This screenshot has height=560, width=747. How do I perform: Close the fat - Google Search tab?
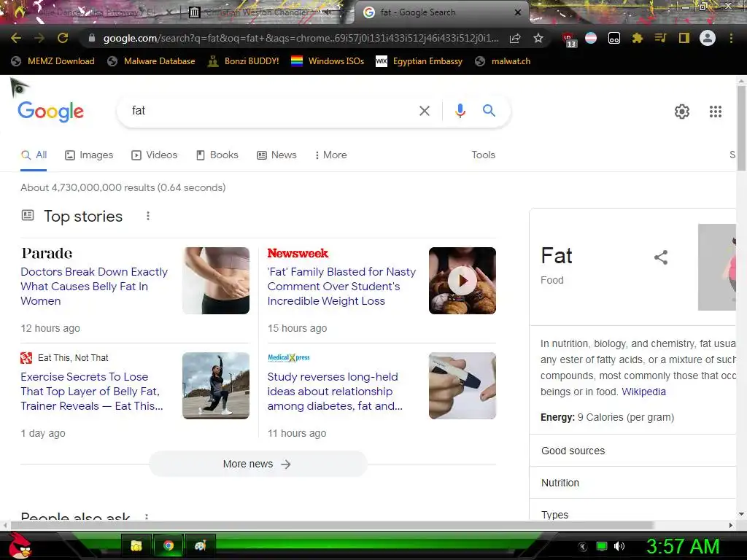pyautogui.click(x=518, y=12)
